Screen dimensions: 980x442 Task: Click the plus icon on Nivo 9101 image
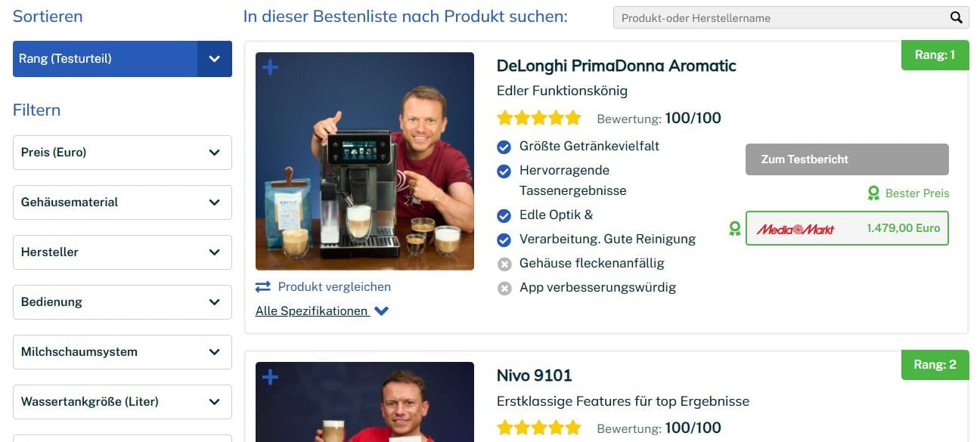[x=270, y=377]
